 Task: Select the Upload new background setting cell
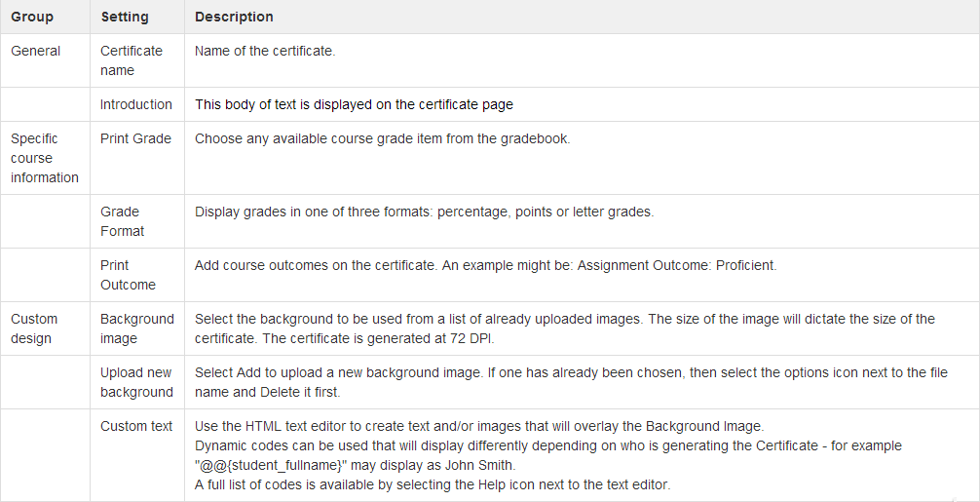136,382
